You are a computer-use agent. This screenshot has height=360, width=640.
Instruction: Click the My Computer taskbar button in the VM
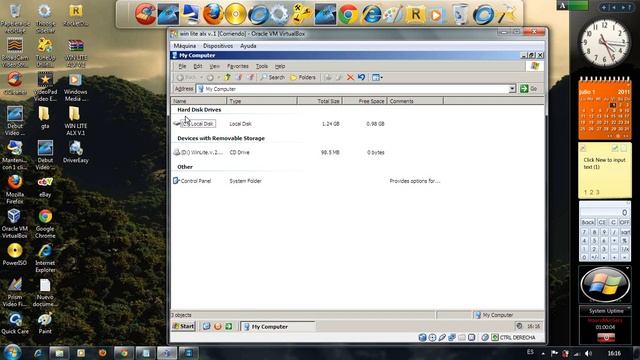pos(278,327)
